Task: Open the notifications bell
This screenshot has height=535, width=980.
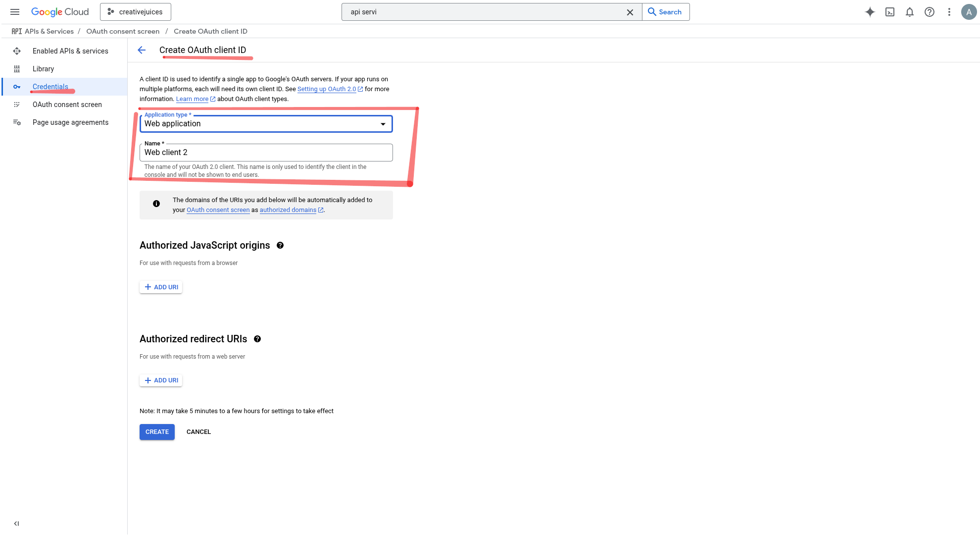Action: click(x=910, y=12)
